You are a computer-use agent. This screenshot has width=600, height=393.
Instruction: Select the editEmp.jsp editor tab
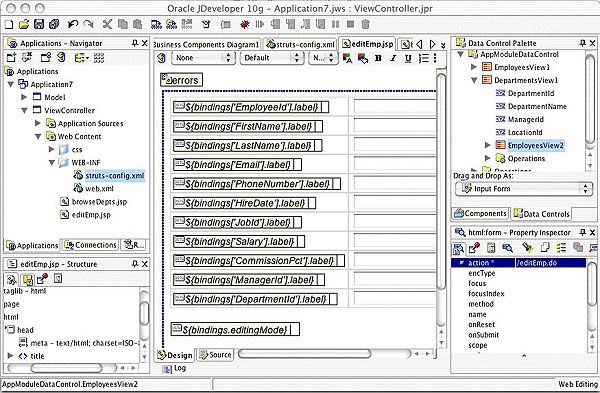point(367,44)
